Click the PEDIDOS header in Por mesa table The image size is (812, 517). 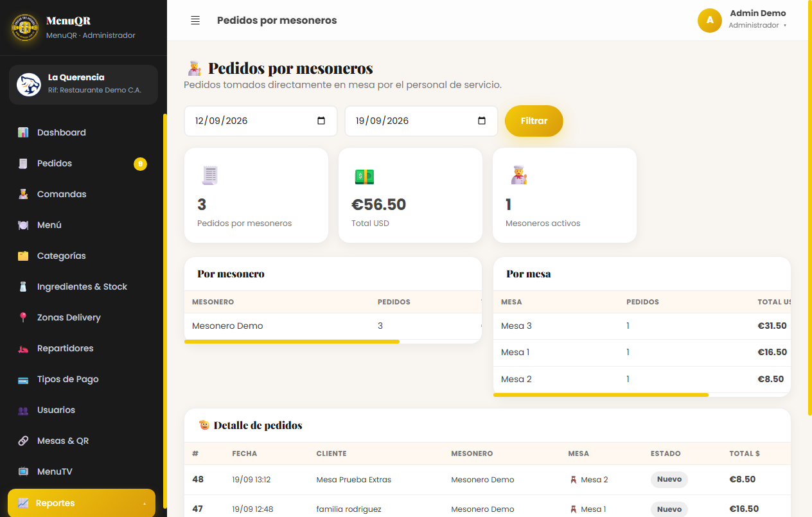pyautogui.click(x=643, y=302)
